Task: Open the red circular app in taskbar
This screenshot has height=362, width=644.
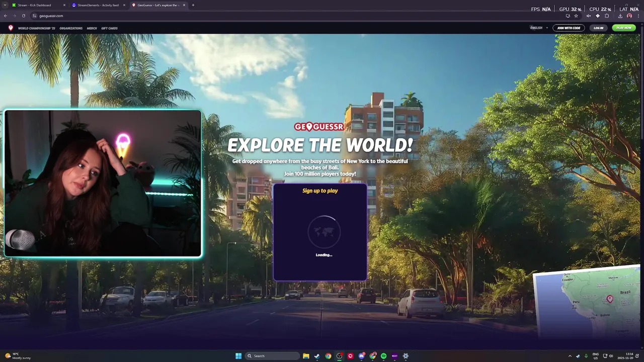Action: coord(350,356)
